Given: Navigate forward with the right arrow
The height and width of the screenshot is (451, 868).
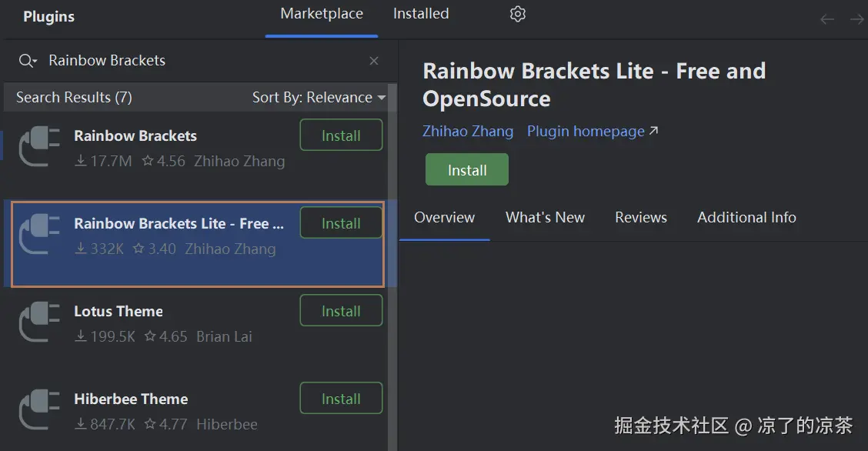Looking at the screenshot, I should pos(857,20).
